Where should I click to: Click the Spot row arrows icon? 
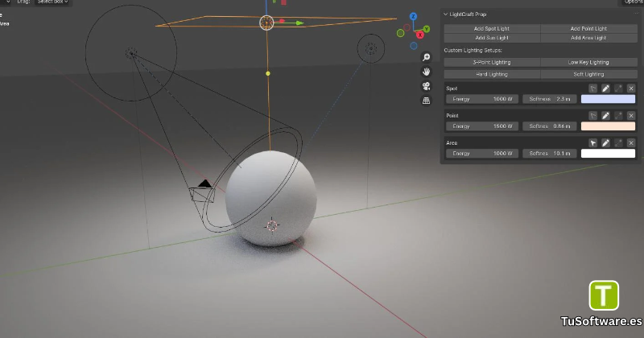pyautogui.click(x=618, y=89)
